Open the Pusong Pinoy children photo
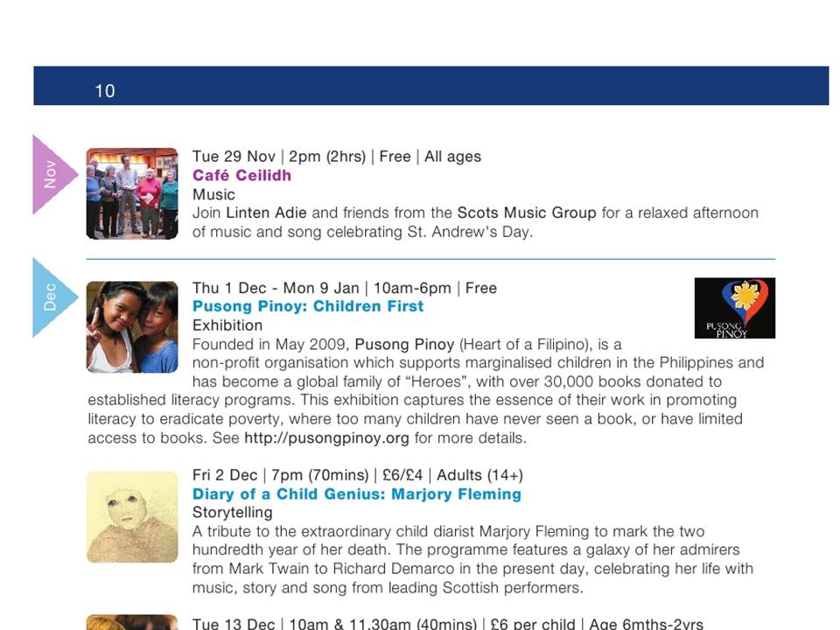The image size is (840, 630). (x=132, y=326)
